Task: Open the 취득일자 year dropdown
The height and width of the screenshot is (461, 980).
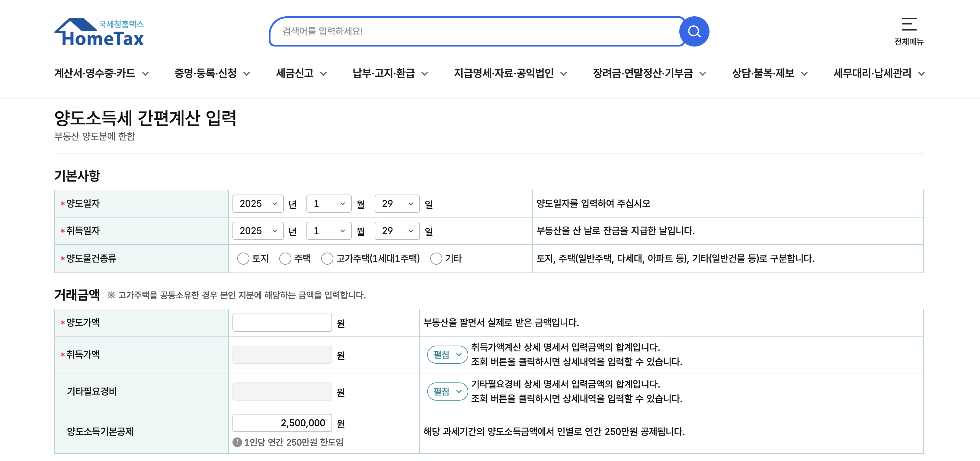Action: pyautogui.click(x=258, y=231)
